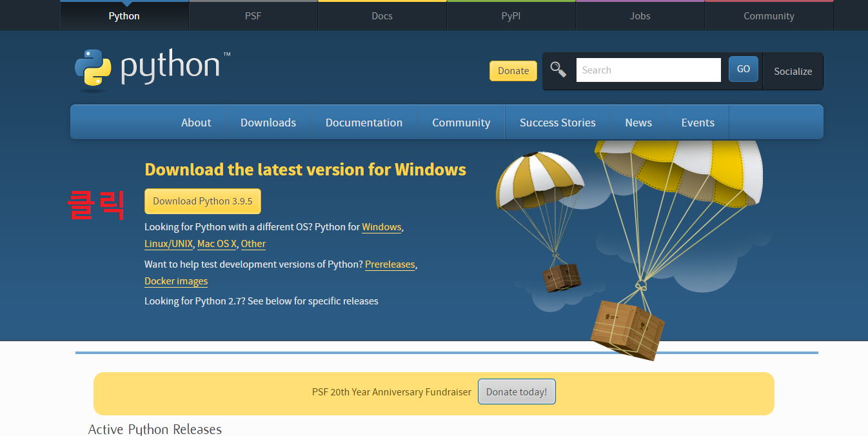Open the Prereleases link
This screenshot has height=436, width=868.
pyautogui.click(x=390, y=264)
